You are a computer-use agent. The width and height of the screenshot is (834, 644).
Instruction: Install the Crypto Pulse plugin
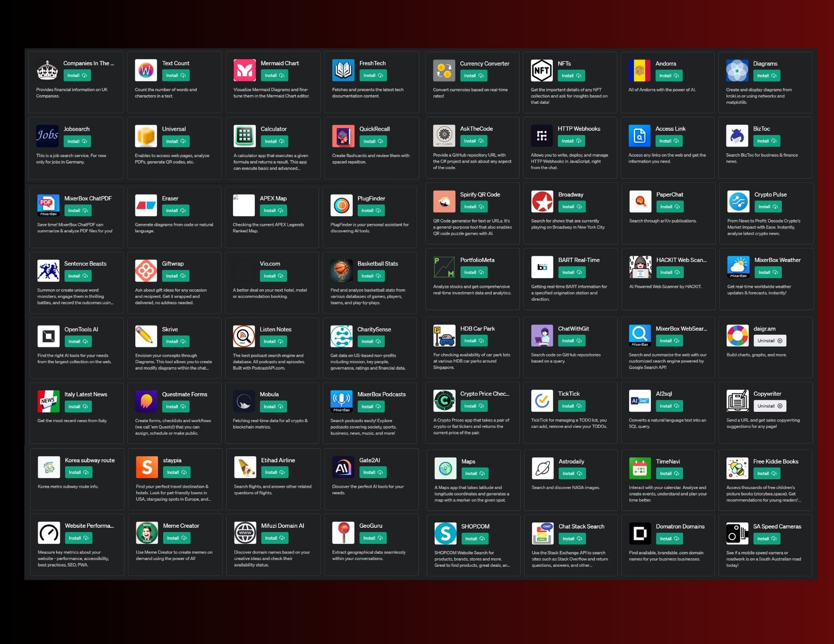pos(768,207)
